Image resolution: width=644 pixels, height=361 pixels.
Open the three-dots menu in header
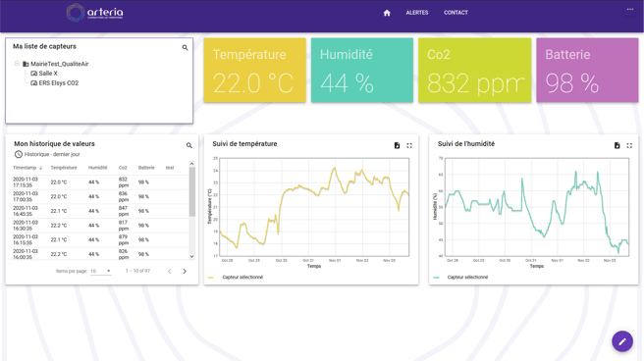(630, 10)
